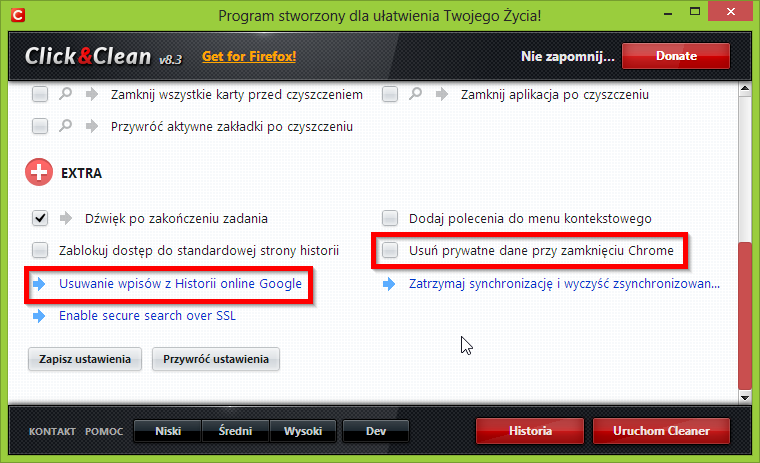Click Uruchom Cleaner button
Viewport: 760px width, 463px height.
[x=661, y=431]
